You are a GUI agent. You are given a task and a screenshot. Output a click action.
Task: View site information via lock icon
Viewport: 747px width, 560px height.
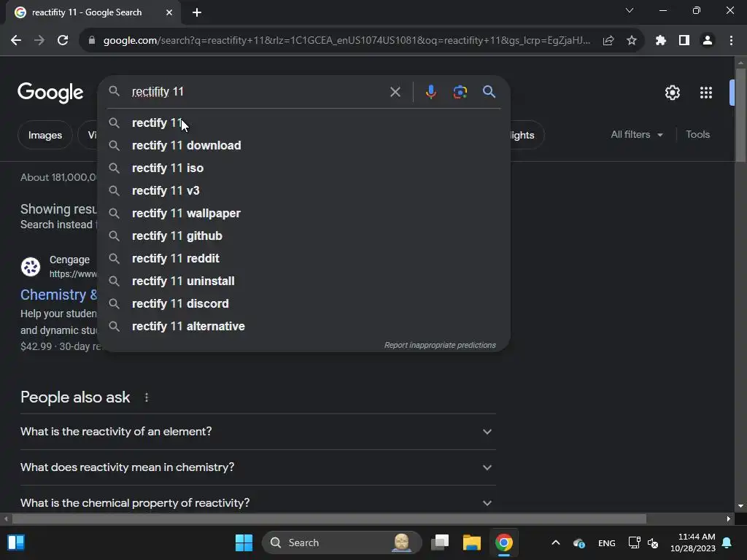point(92,41)
